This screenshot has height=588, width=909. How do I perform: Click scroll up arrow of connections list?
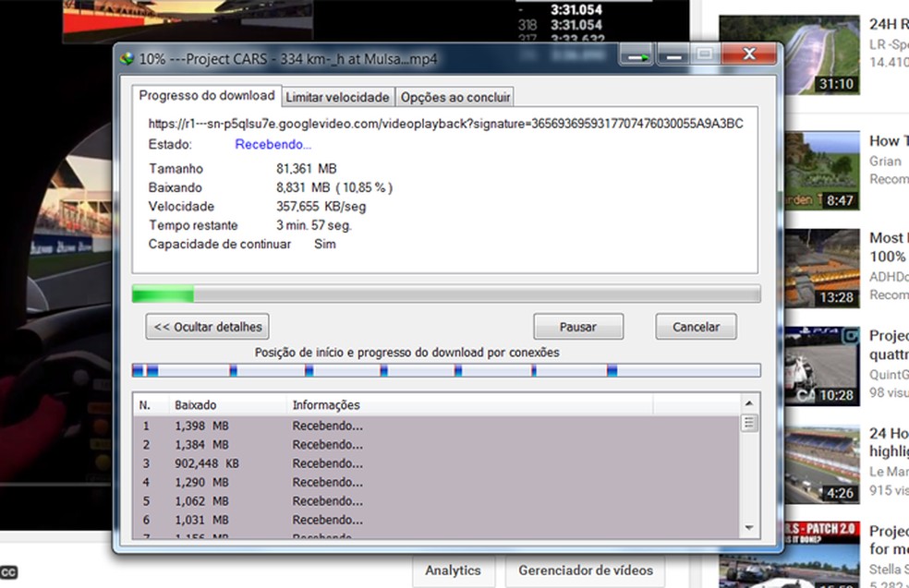748,402
